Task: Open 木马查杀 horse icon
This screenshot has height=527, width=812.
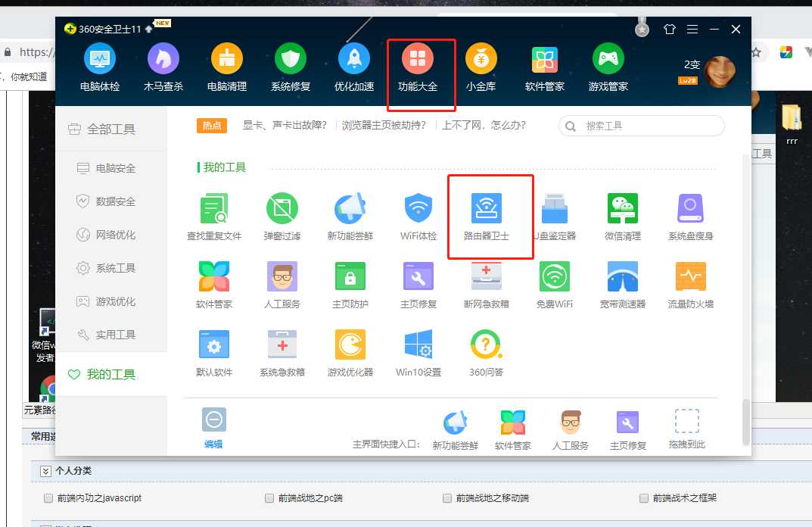Action: point(163,68)
